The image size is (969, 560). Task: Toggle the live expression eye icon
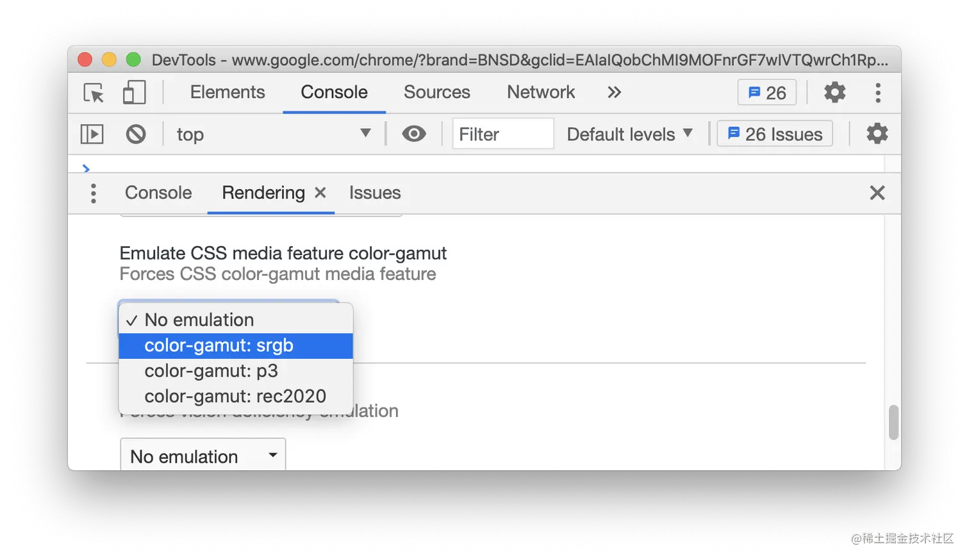point(414,134)
